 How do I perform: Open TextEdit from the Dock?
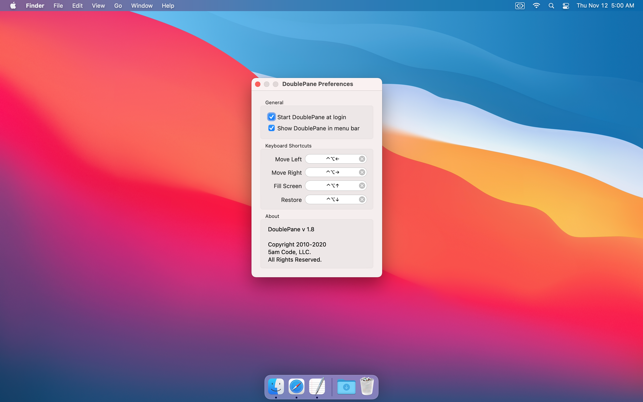pyautogui.click(x=317, y=386)
